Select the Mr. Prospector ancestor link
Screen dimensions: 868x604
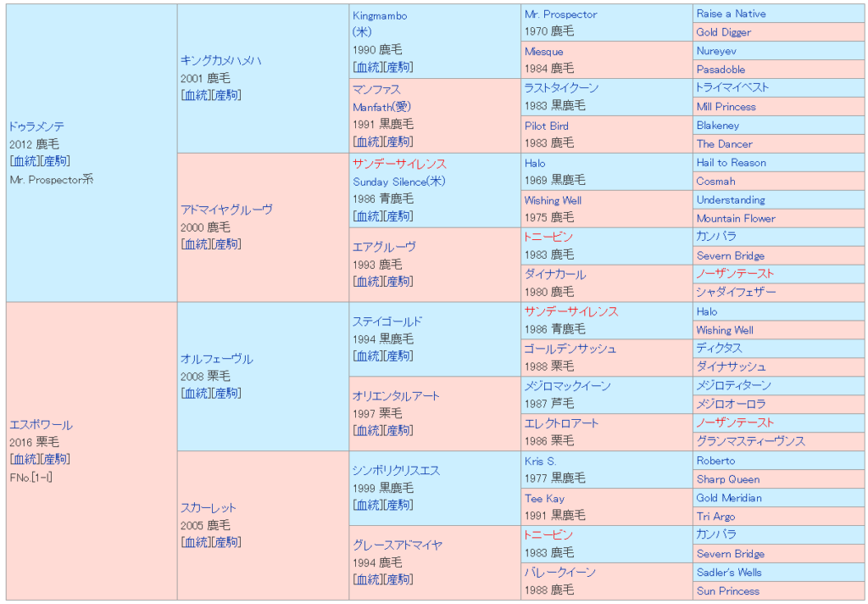coord(560,14)
